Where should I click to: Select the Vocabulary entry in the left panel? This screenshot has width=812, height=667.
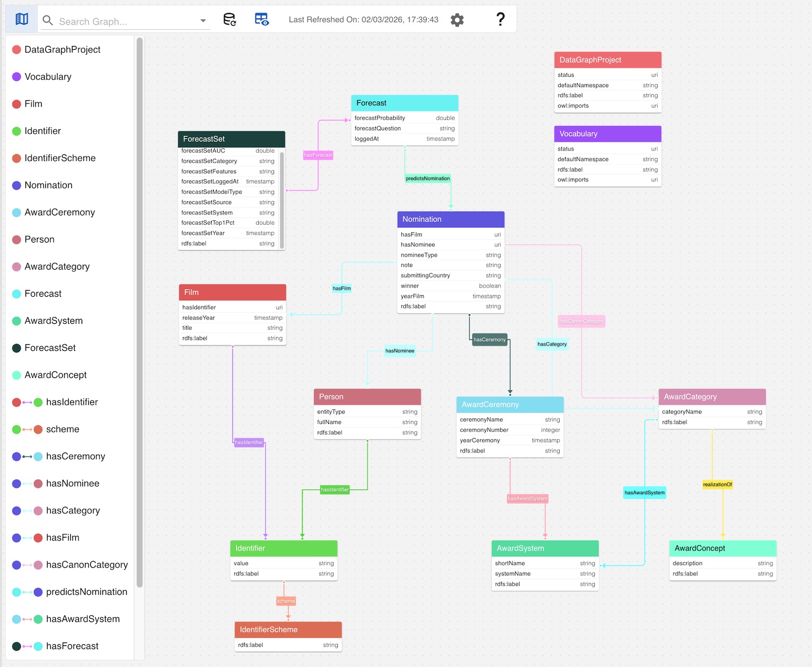[48, 77]
